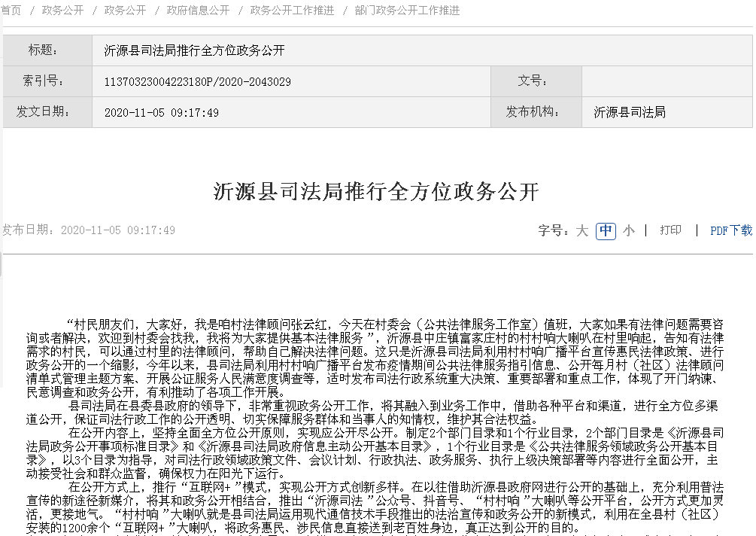This screenshot has height=536, width=756.
Task: Open the second 政务公开 breadcrumb link
Action: (125, 11)
